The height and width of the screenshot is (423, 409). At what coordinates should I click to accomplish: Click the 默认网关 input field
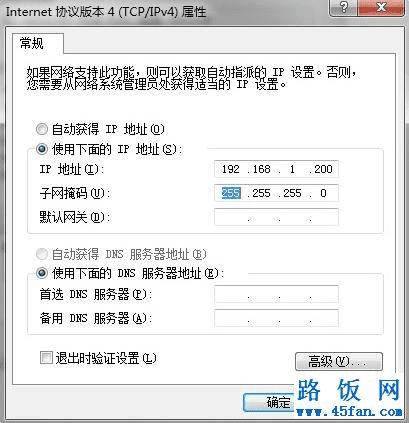click(276, 217)
